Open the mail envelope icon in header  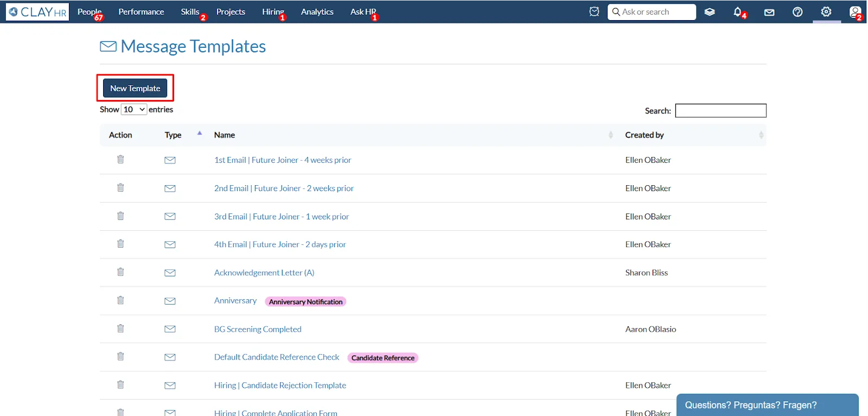click(x=769, y=12)
